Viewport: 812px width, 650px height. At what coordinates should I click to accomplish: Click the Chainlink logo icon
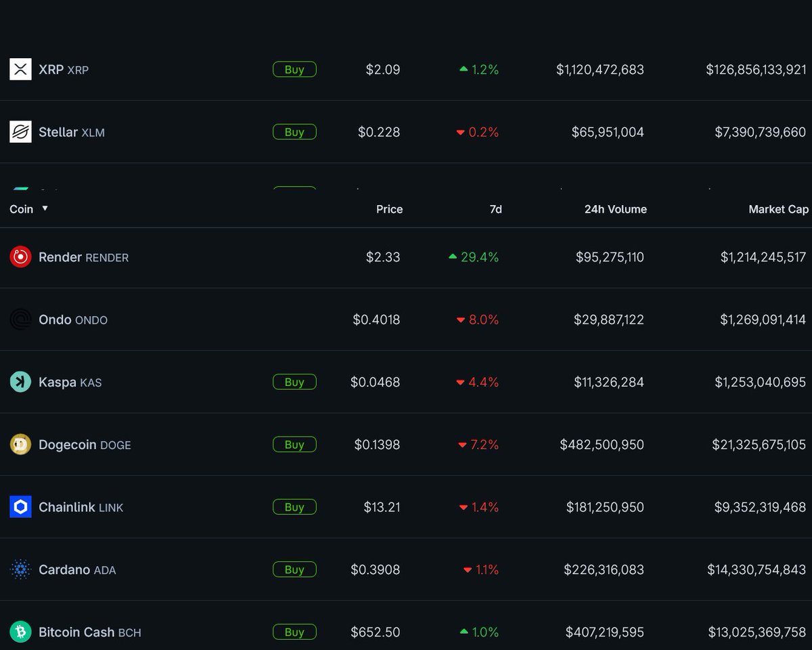(20, 507)
